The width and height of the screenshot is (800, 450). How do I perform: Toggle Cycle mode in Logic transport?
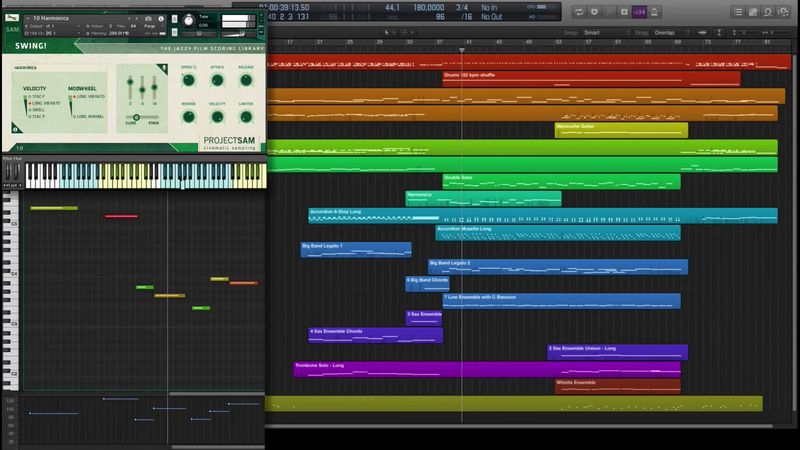click(x=579, y=12)
